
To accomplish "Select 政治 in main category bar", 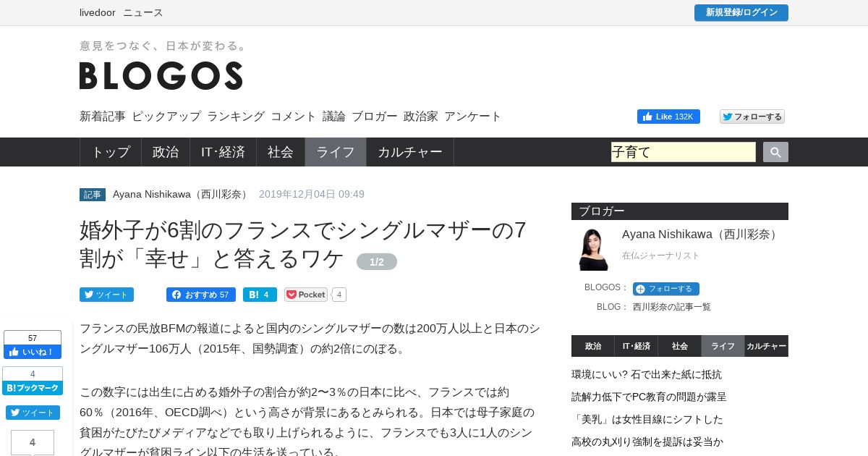I will [166, 152].
